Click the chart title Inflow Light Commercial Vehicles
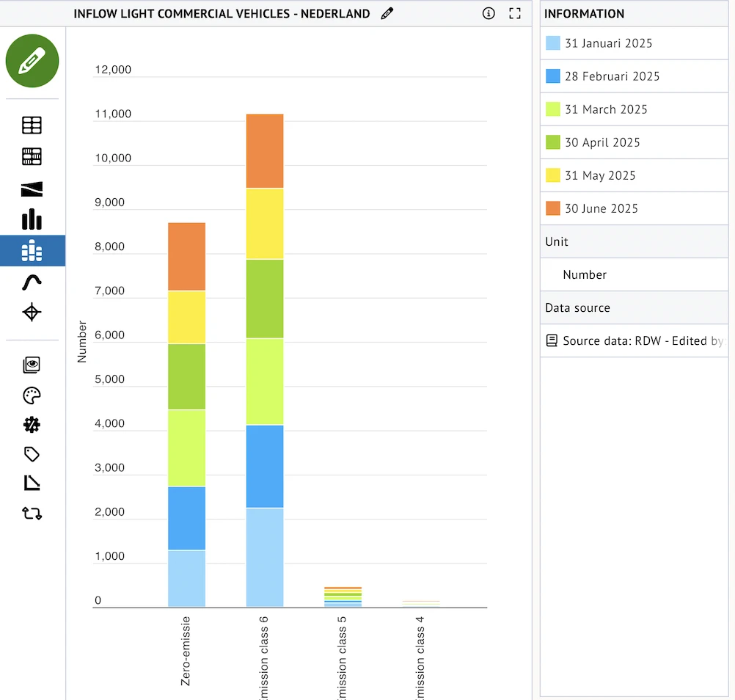Viewport: 735px width, 700px height. point(222,14)
